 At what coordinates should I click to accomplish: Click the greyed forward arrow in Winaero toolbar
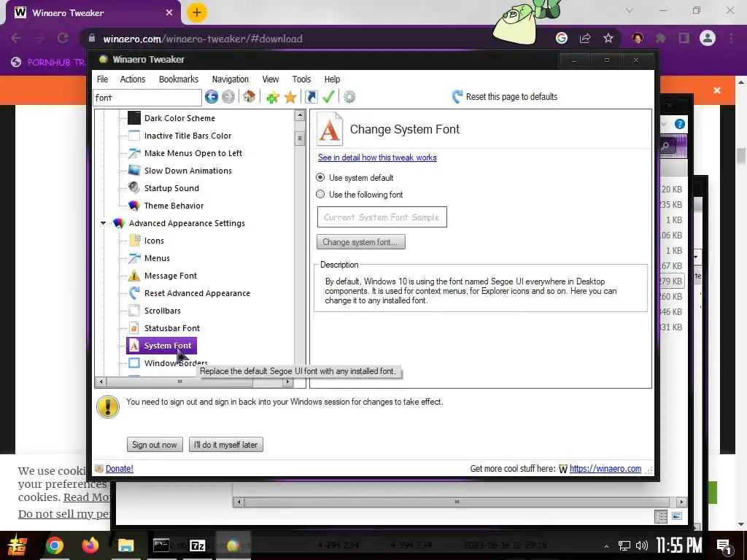pos(228,97)
